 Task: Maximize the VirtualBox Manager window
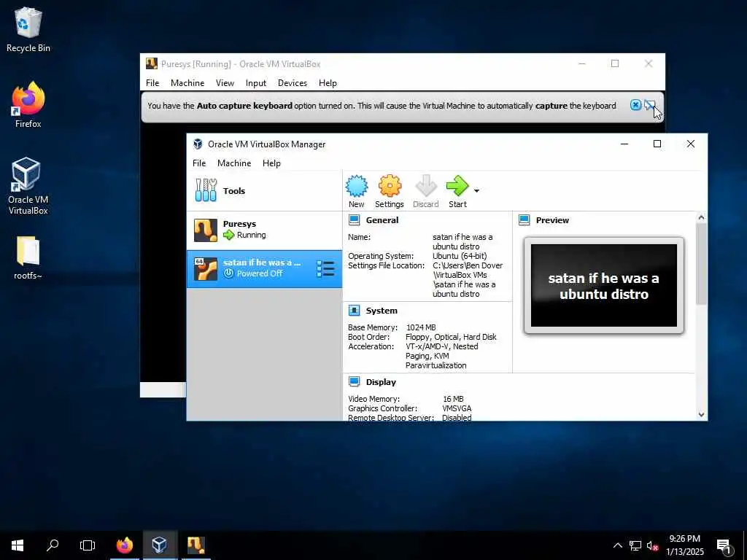[x=657, y=144]
